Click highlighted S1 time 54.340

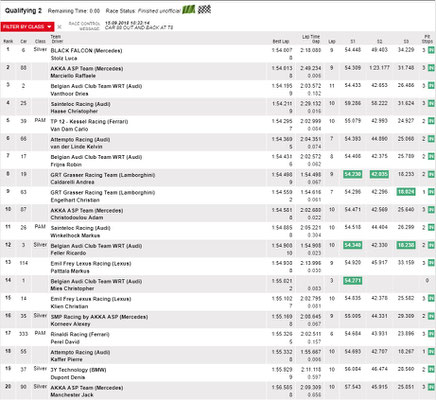(353, 245)
